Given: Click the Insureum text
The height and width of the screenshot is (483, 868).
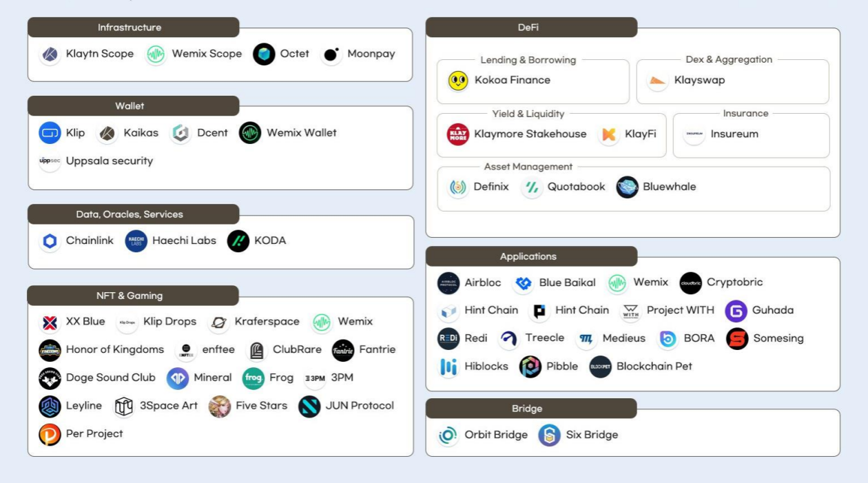Looking at the screenshot, I should (734, 134).
